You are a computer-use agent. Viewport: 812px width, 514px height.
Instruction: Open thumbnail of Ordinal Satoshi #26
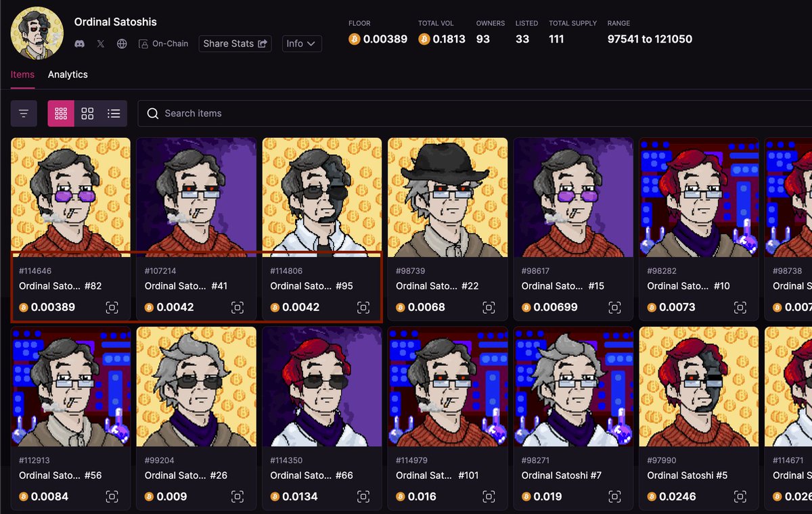[x=196, y=386]
